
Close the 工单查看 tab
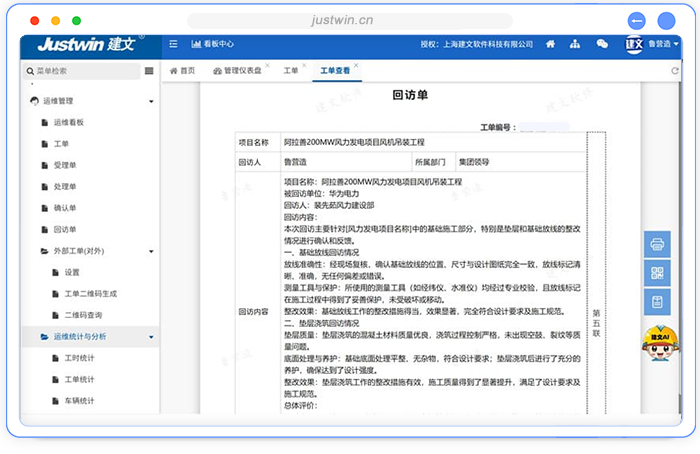pyautogui.click(x=355, y=66)
